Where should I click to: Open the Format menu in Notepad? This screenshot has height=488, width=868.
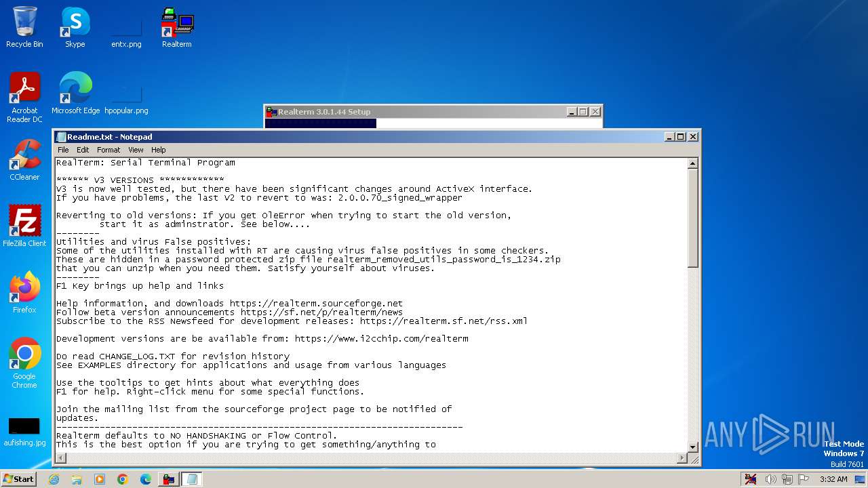click(108, 150)
